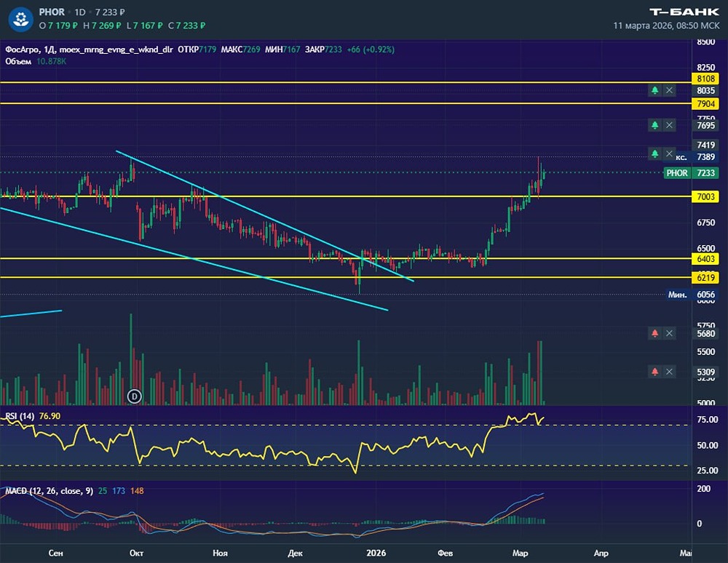Click the volume value 10.878K

tap(51, 61)
